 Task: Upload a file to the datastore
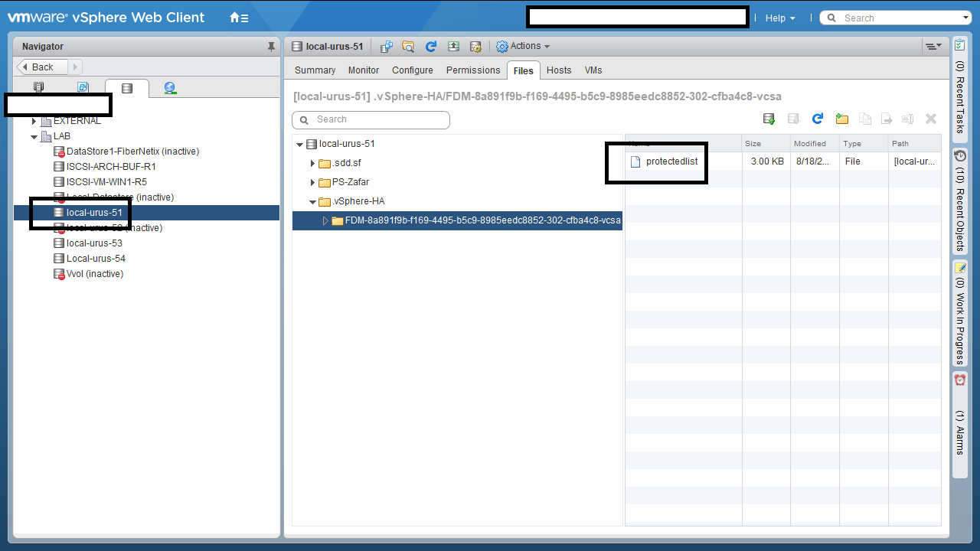coord(769,119)
